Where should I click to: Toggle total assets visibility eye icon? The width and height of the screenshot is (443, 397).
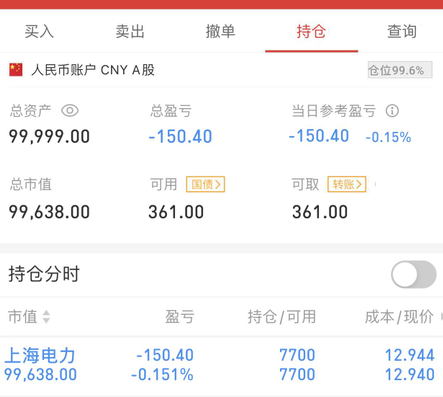coord(70,111)
